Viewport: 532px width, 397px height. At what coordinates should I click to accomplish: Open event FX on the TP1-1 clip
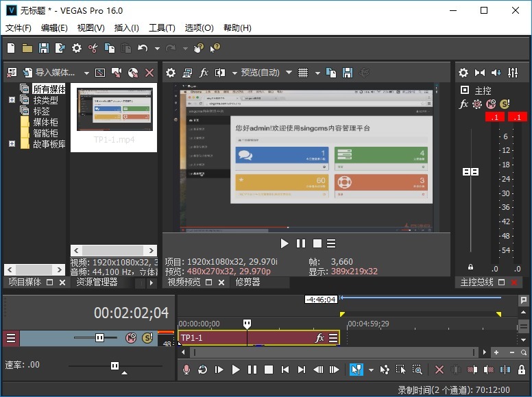[319, 338]
